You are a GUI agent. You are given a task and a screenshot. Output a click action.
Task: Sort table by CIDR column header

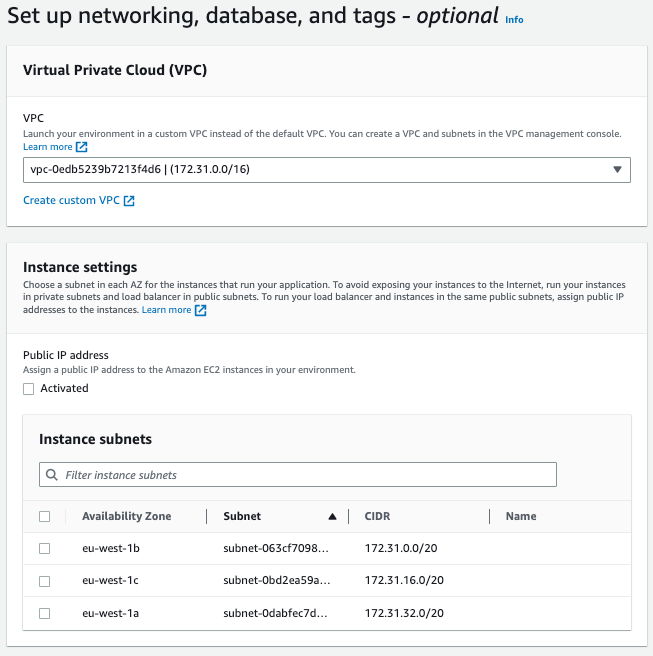(x=379, y=517)
